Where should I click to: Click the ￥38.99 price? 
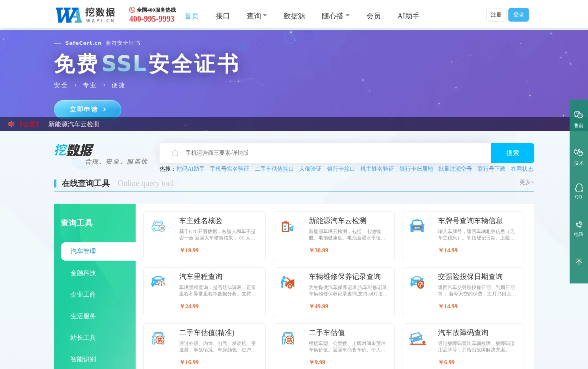(319, 250)
